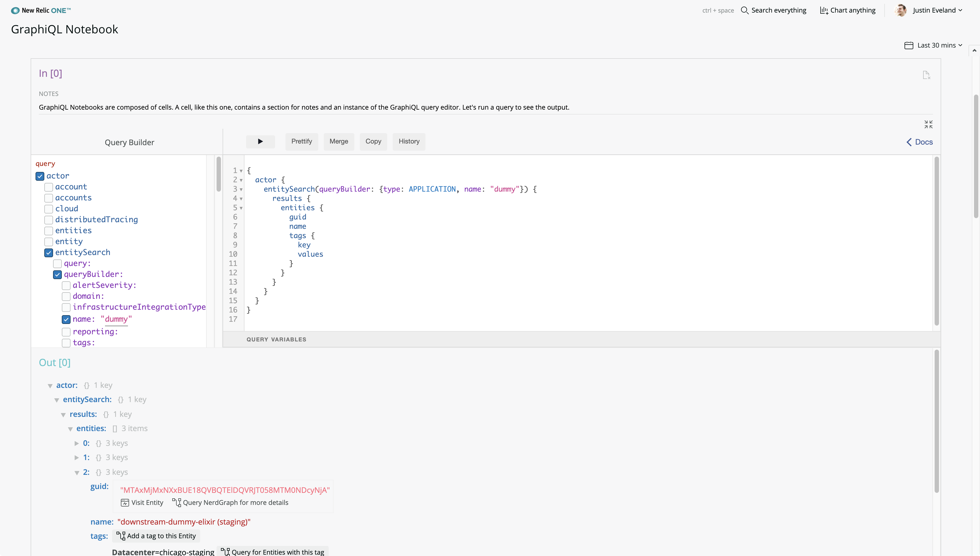This screenshot has width=980, height=556.
Task: Fold results block at line 4
Action: [x=241, y=199]
